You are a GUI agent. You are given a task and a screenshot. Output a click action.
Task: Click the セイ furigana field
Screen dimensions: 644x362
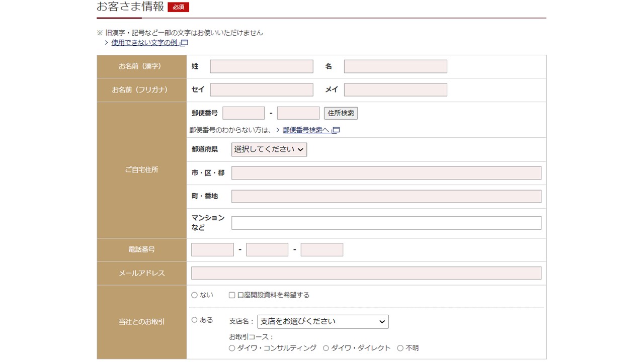[x=262, y=90]
